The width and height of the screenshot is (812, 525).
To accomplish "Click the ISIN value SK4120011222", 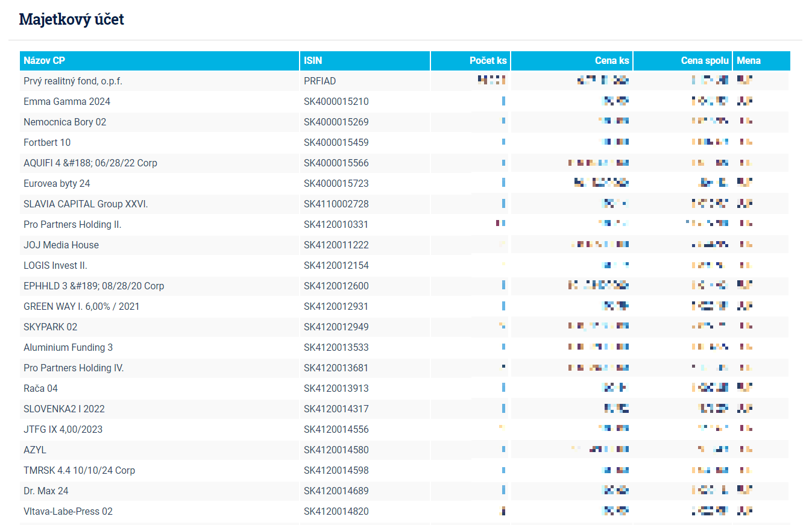I will click(x=336, y=245).
